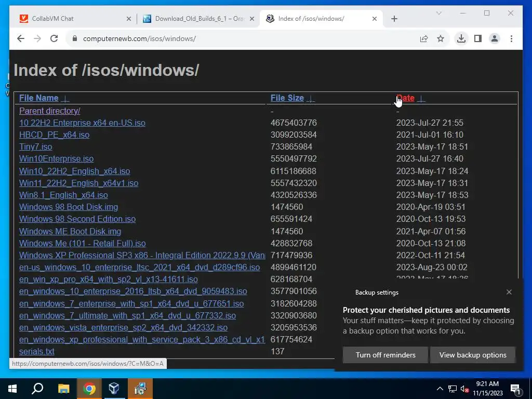The image size is (532, 399).
Task: Open the tab search chevron
Action: 438,13
